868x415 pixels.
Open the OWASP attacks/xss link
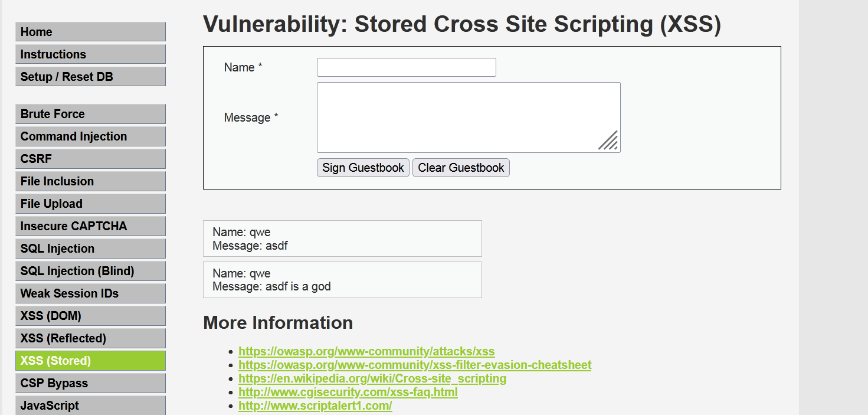[x=366, y=351]
